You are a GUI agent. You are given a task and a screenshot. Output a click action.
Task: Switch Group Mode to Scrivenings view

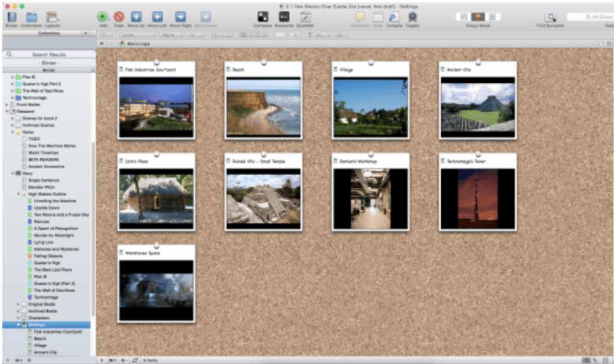[464, 17]
